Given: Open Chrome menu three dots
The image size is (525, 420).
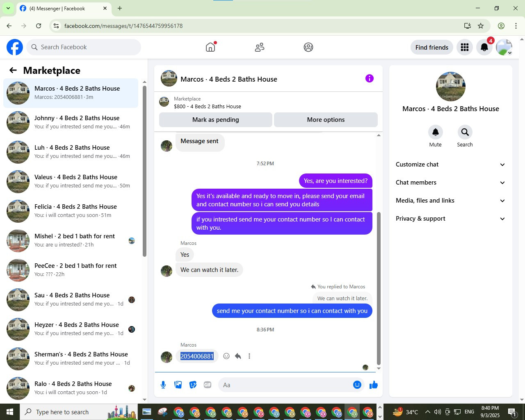Looking at the screenshot, I should coord(516,26).
